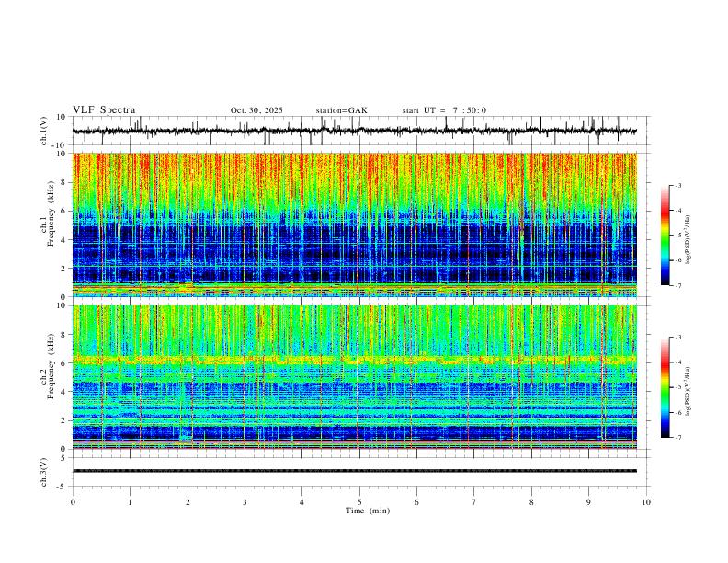Click the ch.3 black horizontal signal band

click(354, 471)
